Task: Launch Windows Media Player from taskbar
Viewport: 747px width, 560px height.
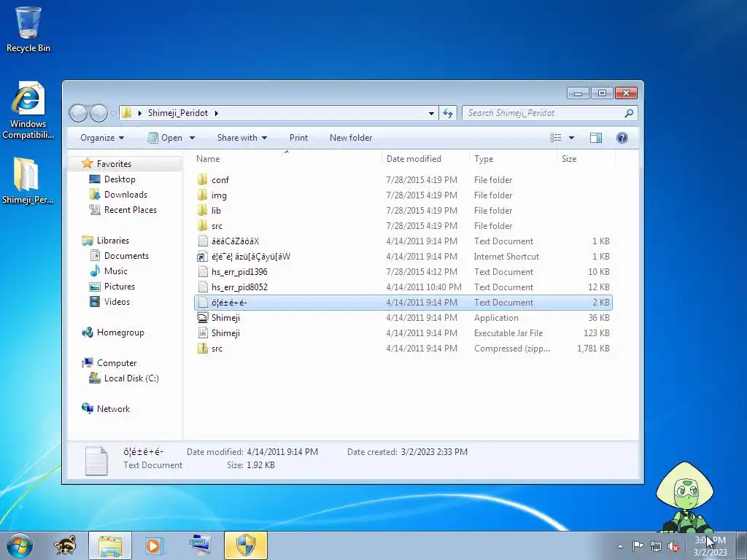Action: tap(154, 545)
